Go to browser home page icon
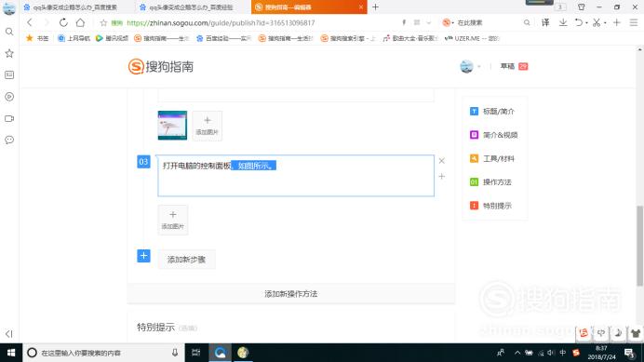This screenshot has height=362, width=644. [x=80, y=22]
